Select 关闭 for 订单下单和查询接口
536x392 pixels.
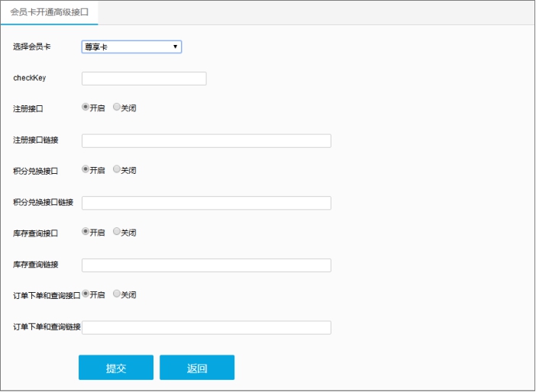tap(117, 294)
